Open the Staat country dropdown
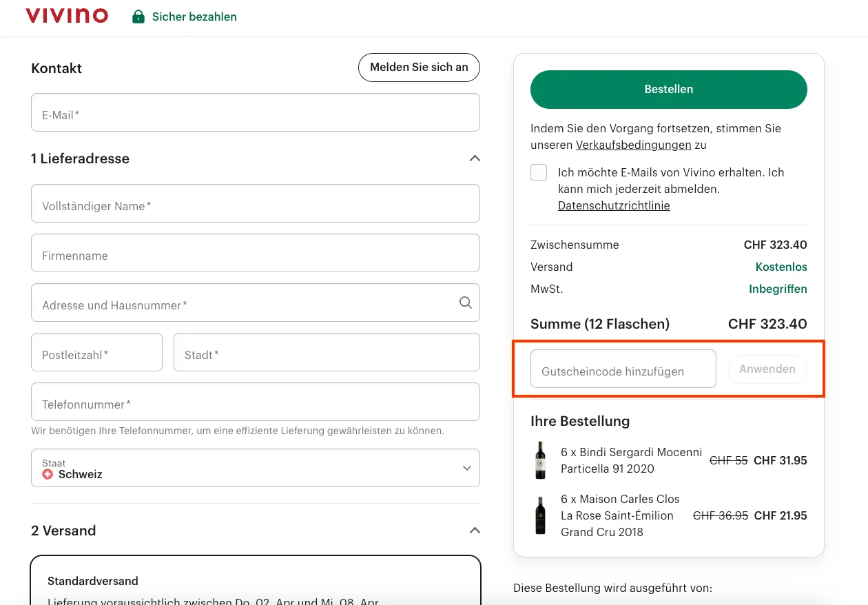 tap(256, 468)
